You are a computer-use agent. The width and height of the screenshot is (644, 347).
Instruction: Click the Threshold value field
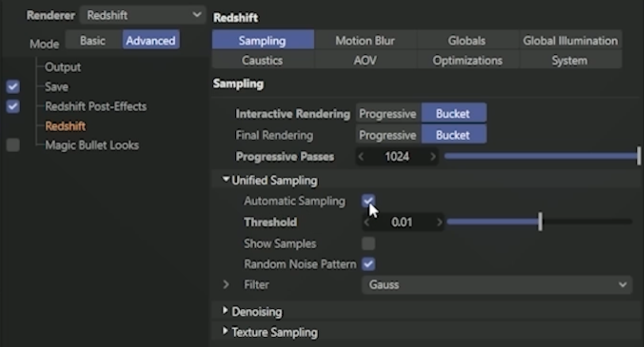click(x=402, y=222)
